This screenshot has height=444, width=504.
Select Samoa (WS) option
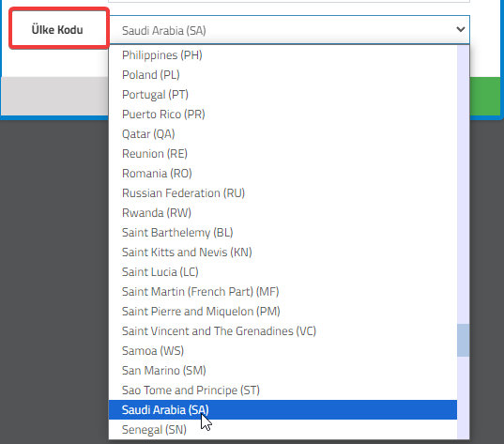click(283, 351)
